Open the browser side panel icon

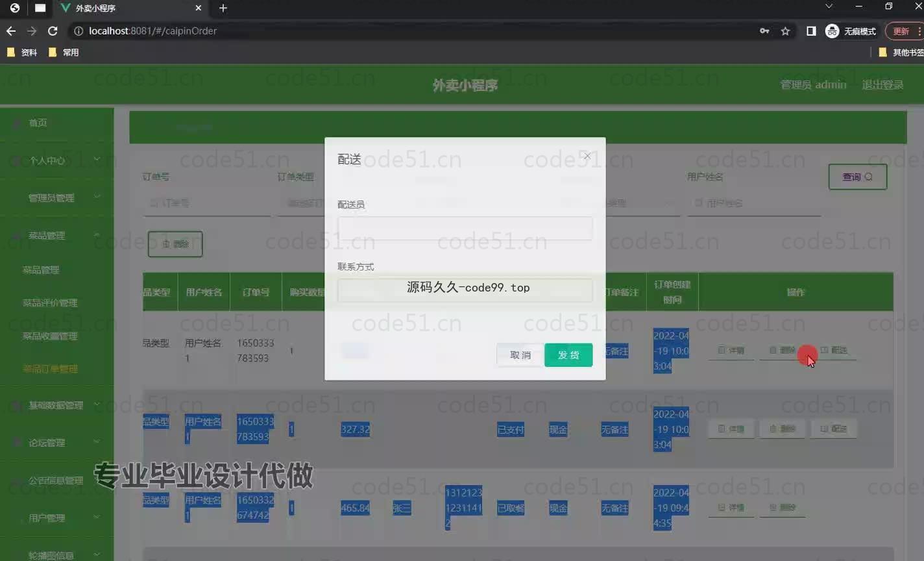click(x=811, y=31)
